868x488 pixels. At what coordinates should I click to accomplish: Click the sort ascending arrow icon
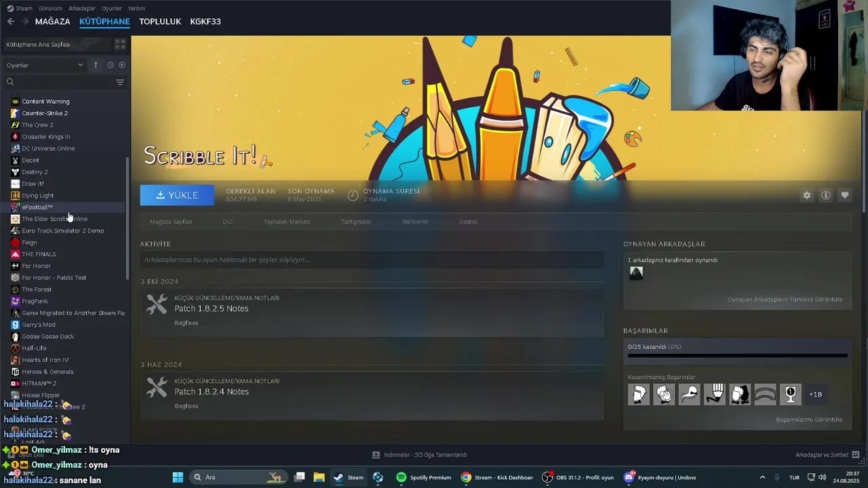point(96,65)
